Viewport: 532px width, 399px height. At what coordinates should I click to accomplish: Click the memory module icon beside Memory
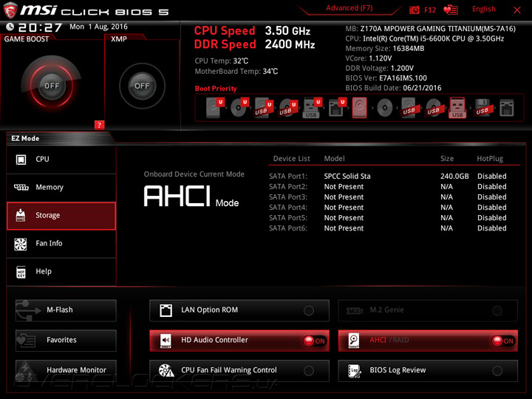(x=21, y=187)
